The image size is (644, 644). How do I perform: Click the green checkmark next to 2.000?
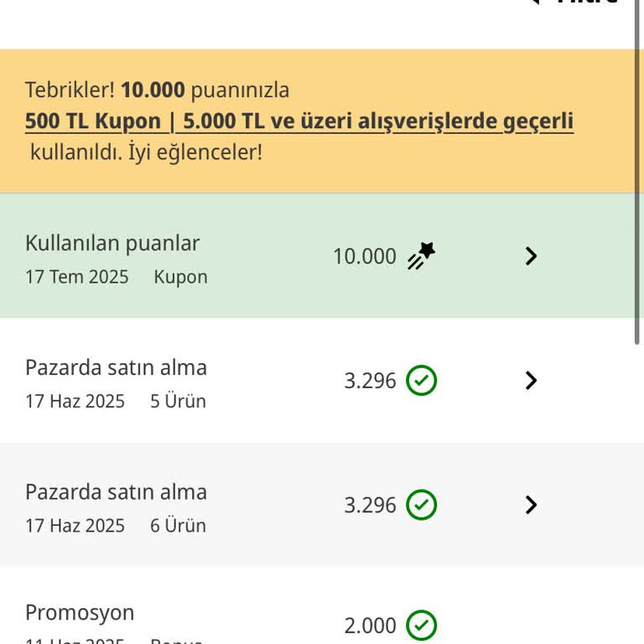pyautogui.click(x=421, y=625)
